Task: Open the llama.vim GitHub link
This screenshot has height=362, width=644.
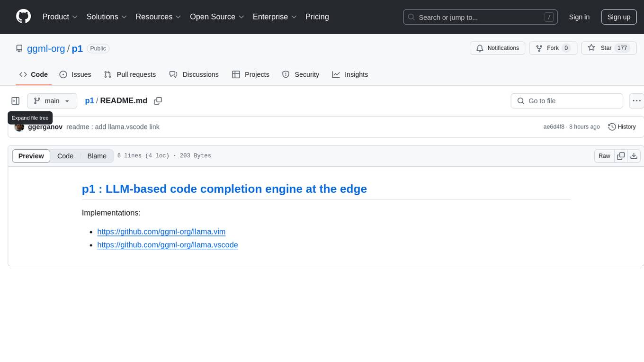Action: [161, 232]
